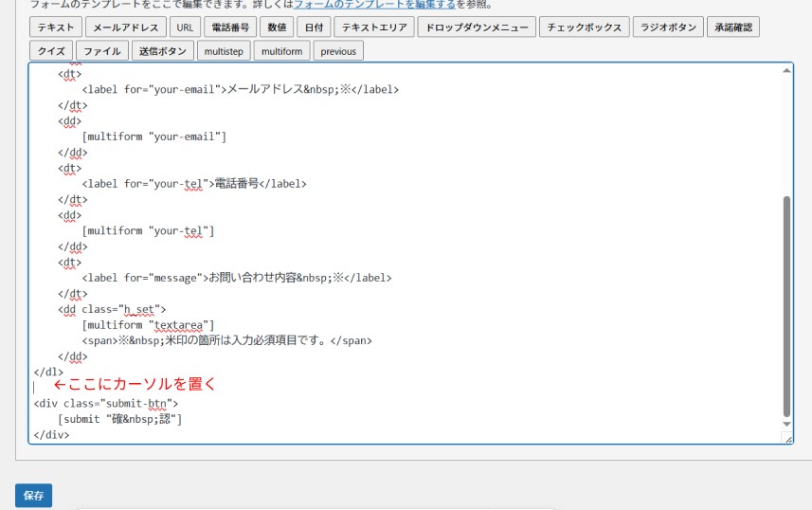Click the multiform tag button
Viewport: 812px width, 510px height.
(281, 51)
